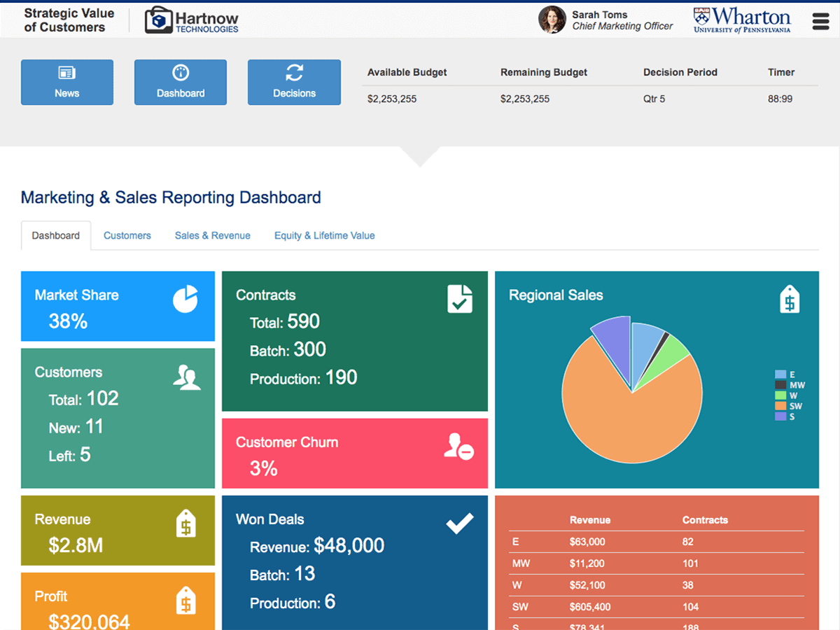The width and height of the screenshot is (840, 630).
Task: Click the Revenue dollar tag icon
Action: (x=185, y=524)
